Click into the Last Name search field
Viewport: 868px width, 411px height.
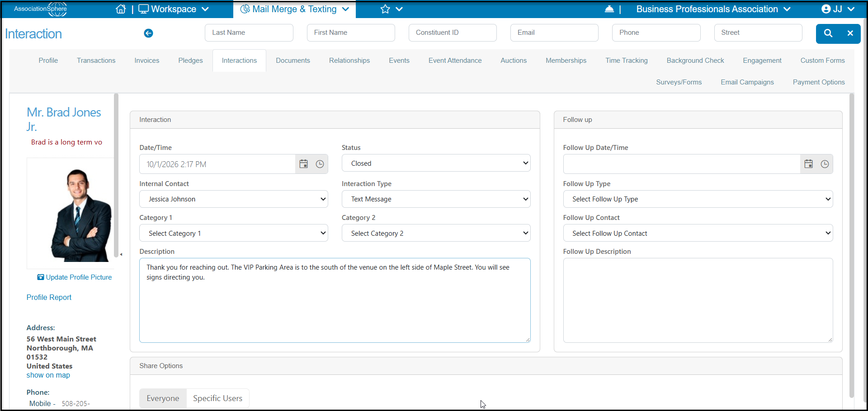tap(249, 33)
